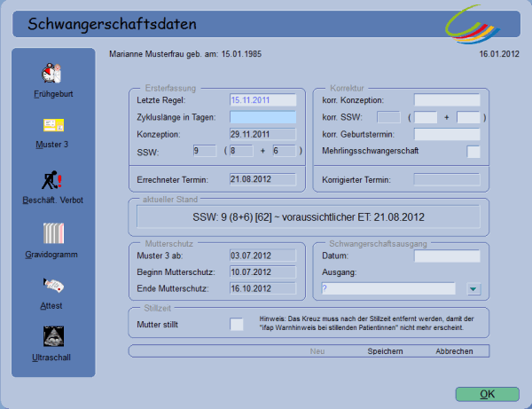Screen dimensions: 532x409
Task: Click the Errechneter Termin field
Action: 263,179
